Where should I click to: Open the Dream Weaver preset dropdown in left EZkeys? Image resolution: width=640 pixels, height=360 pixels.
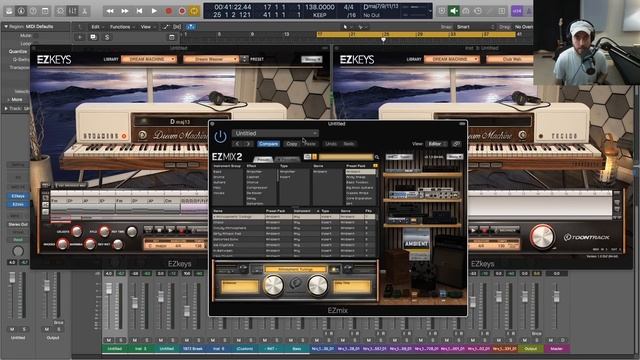pyautogui.click(x=211, y=59)
